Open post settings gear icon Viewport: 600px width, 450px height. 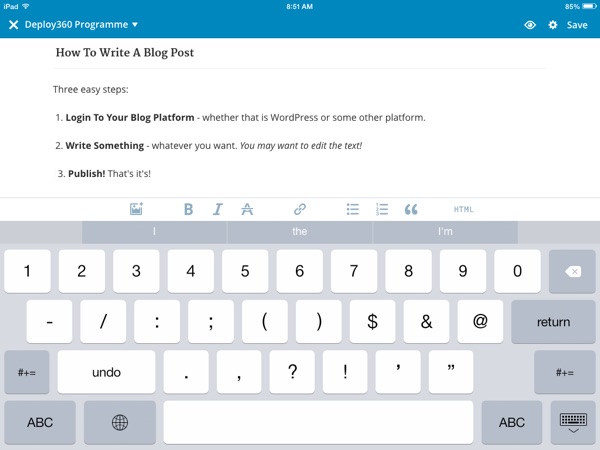pos(553,25)
